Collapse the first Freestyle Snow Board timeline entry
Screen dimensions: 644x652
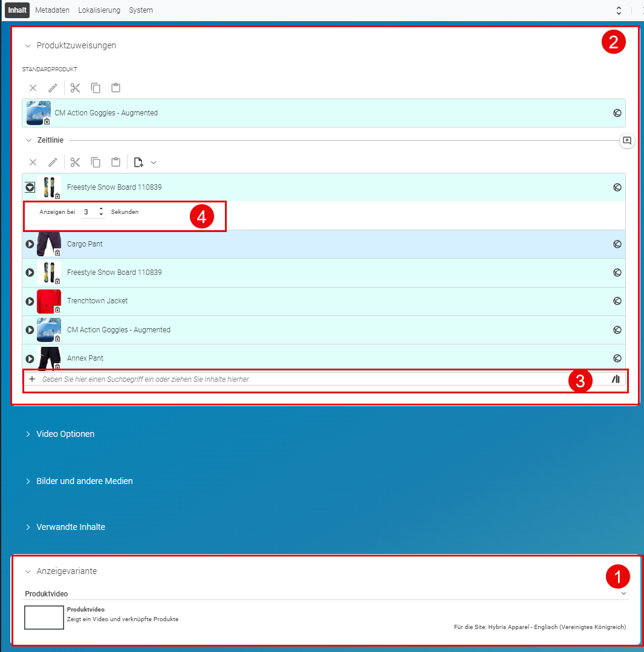pyautogui.click(x=30, y=187)
